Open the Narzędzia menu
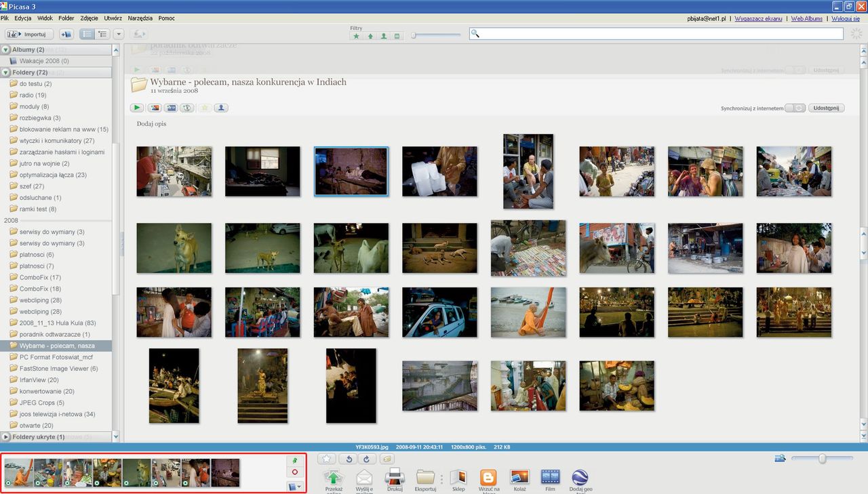The image size is (868, 494). (140, 18)
